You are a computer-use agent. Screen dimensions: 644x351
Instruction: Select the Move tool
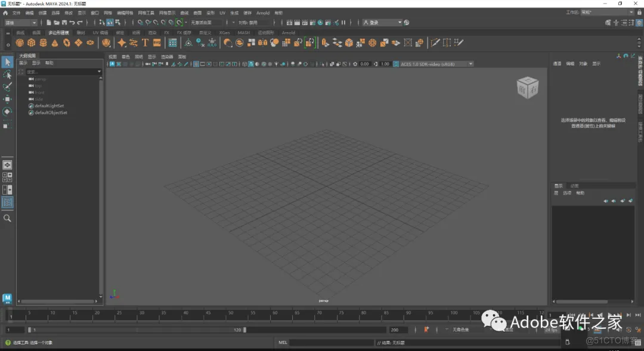pyautogui.click(x=7, y=100)
